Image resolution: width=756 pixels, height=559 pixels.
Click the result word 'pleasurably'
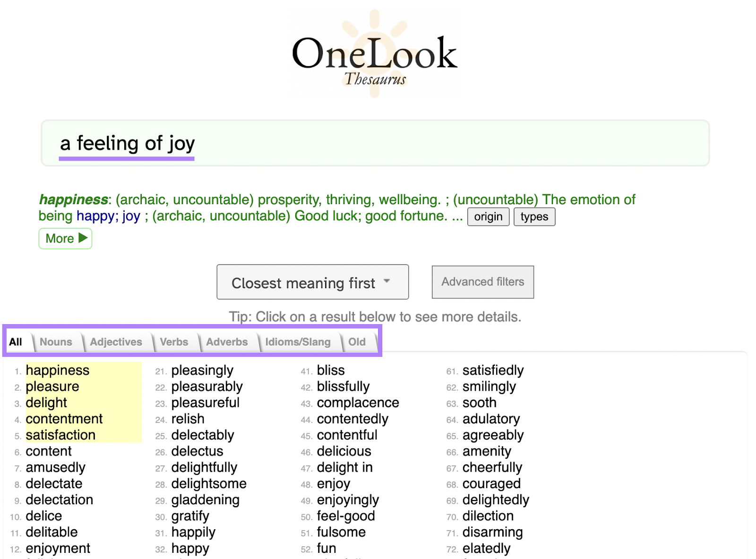point(207,387)
